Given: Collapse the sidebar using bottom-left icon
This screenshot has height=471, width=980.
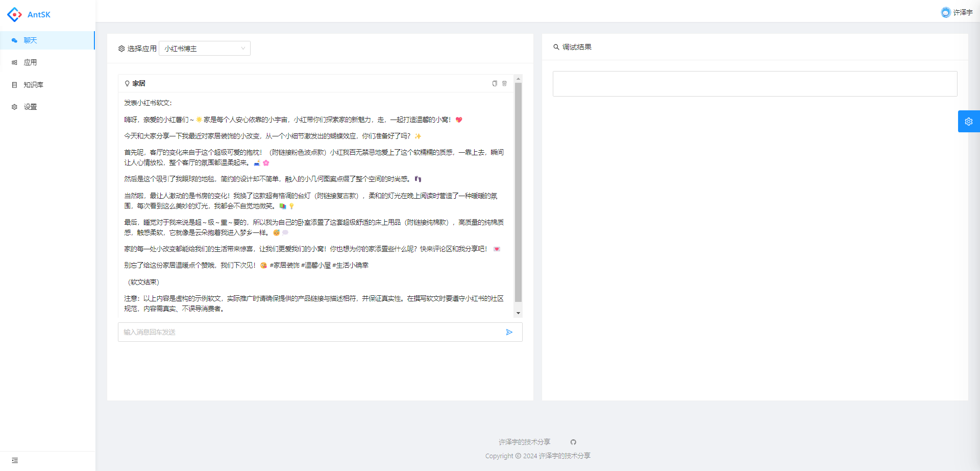Looking at the screenshot, I should [x=15, y=460].
